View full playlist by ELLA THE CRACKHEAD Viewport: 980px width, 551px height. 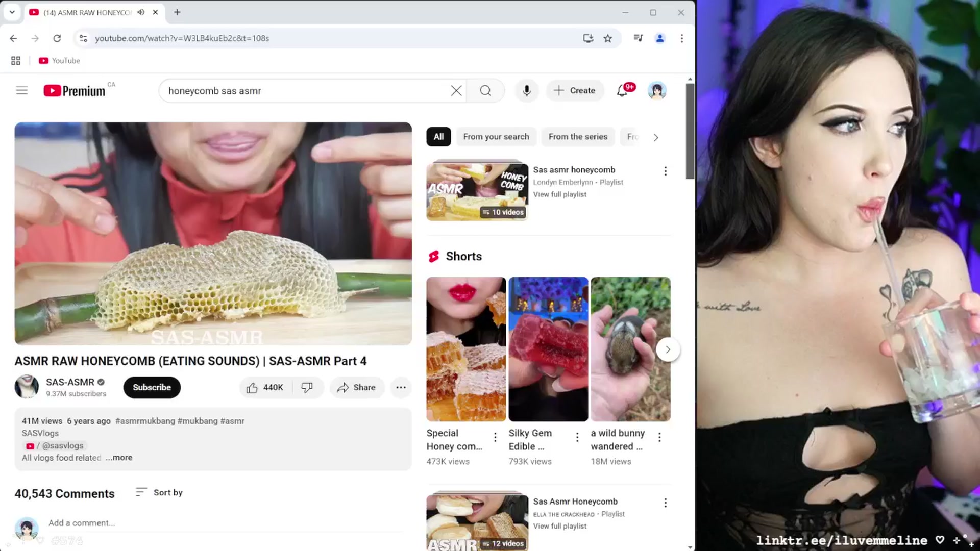(559, 526)
